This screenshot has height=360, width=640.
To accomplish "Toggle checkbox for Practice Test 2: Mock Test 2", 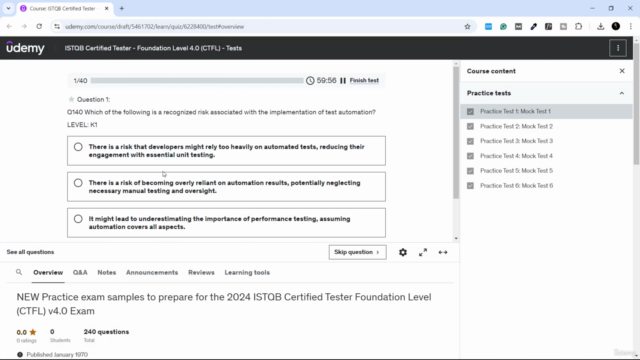I will (x=470, y=126).
